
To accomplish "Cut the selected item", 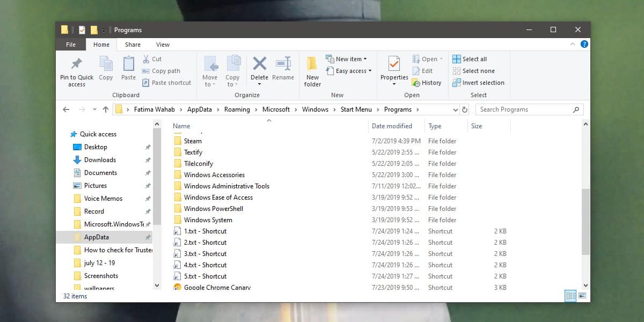I will [152, 59].
